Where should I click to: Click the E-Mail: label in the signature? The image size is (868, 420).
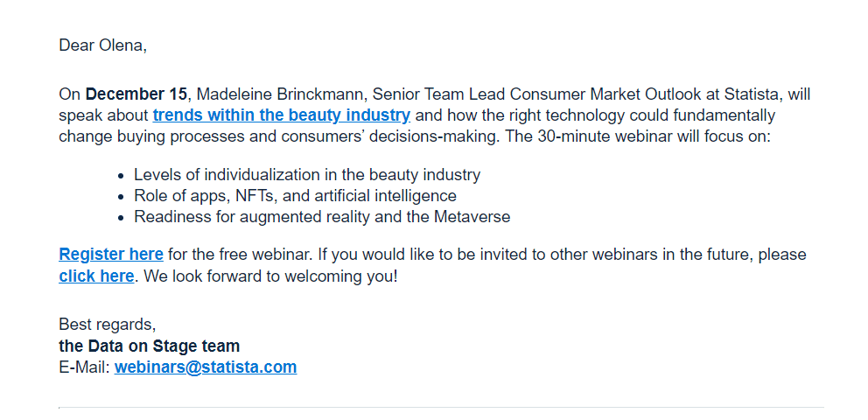pos(84,367)
